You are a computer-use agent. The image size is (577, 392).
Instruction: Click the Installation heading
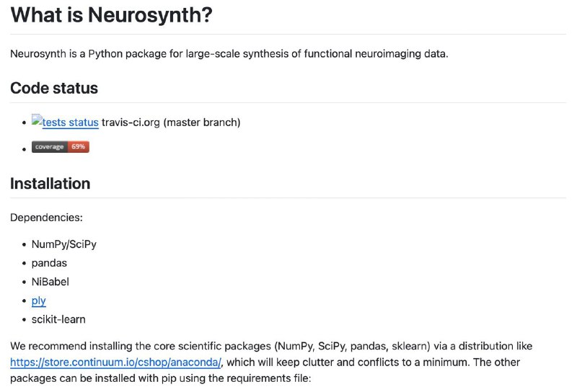[x=50, y=184]
